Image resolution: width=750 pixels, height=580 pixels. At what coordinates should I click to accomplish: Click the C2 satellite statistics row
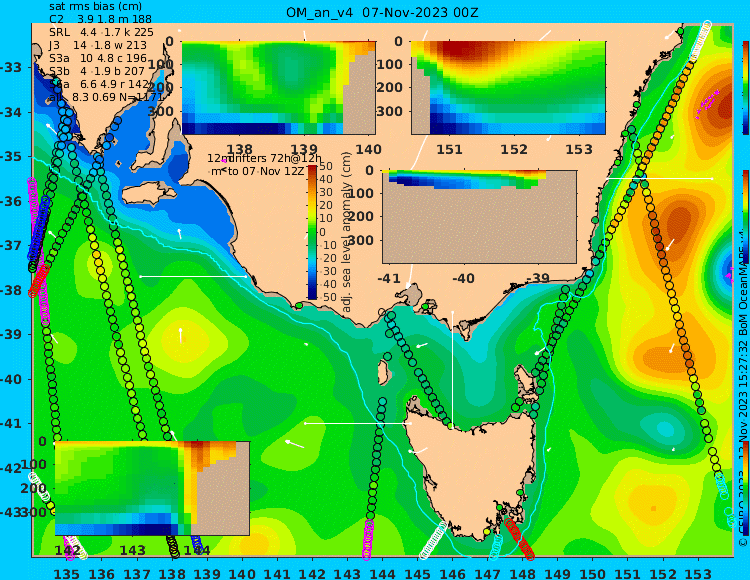point(100,19)
